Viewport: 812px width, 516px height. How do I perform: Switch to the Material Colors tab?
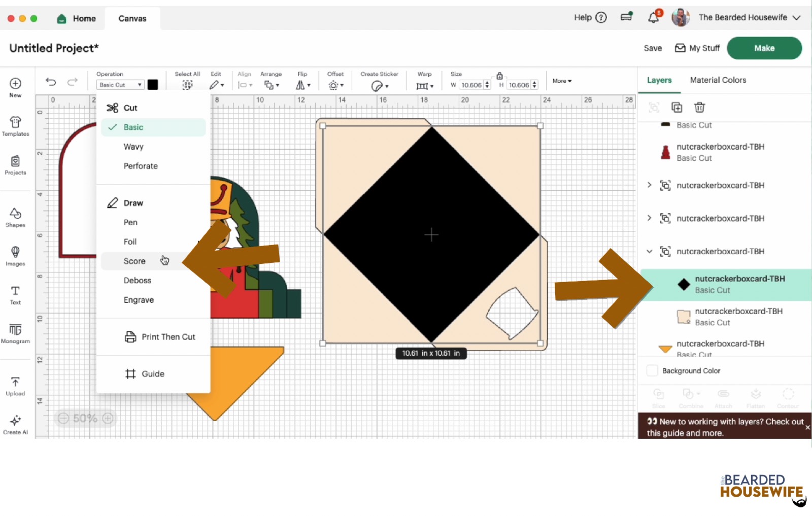[718, 80]
